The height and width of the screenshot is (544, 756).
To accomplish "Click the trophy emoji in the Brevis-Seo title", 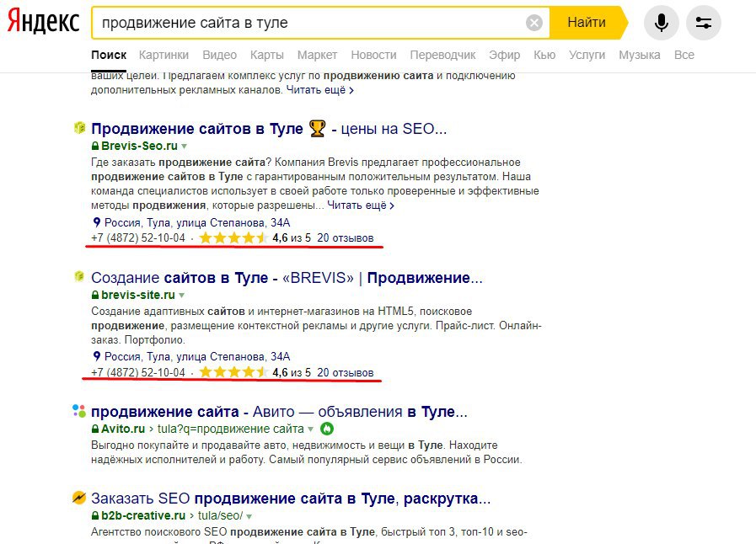I will click(317, 129).
